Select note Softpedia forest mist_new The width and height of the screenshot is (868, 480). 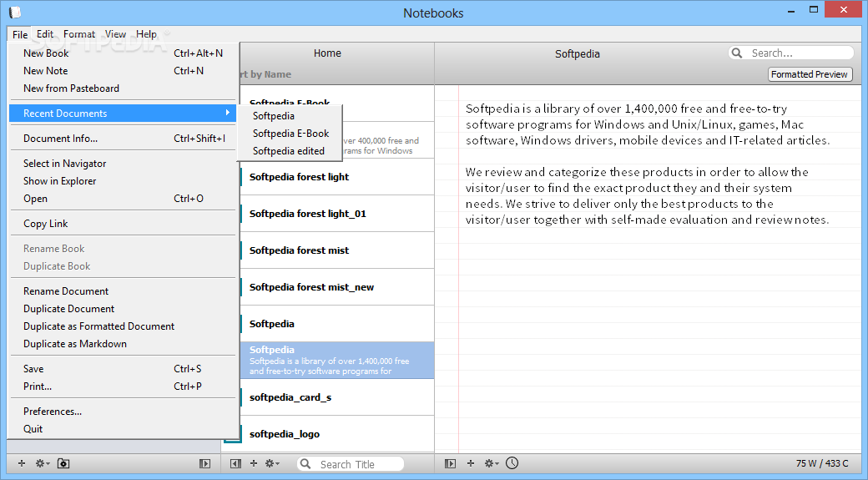point(336,287)
